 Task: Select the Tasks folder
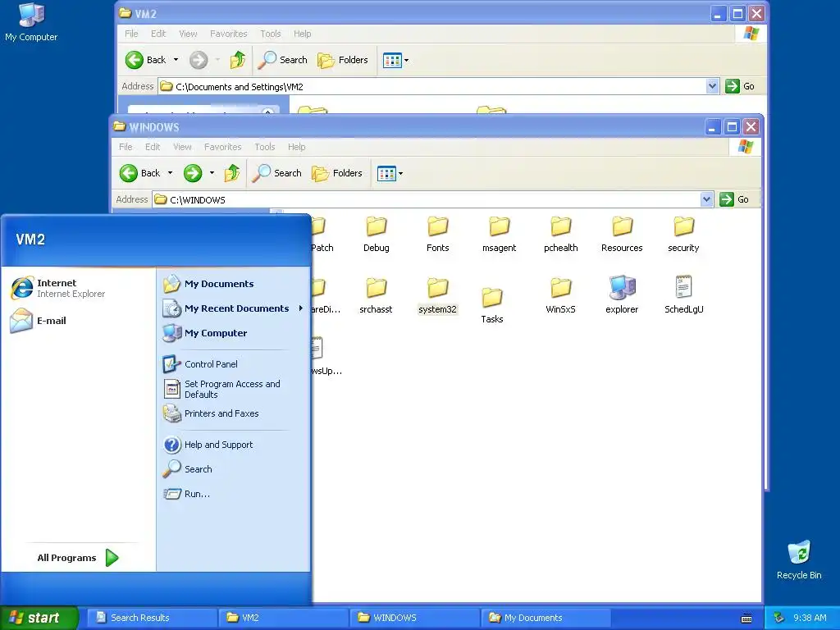tap(492, 305)
